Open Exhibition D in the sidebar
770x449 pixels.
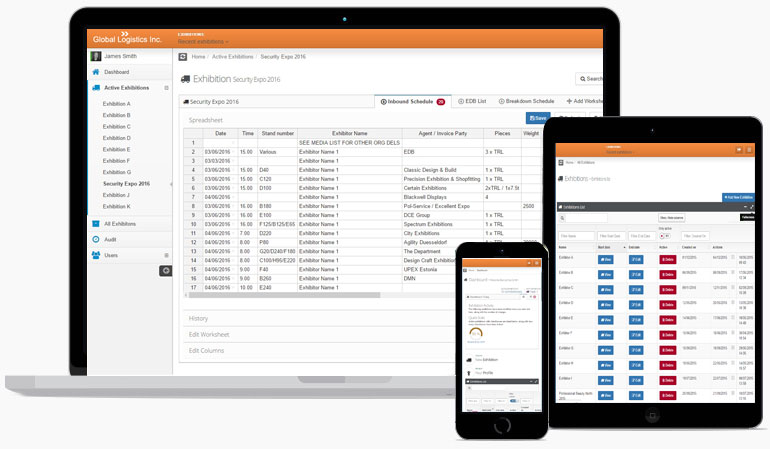(116, 138)
